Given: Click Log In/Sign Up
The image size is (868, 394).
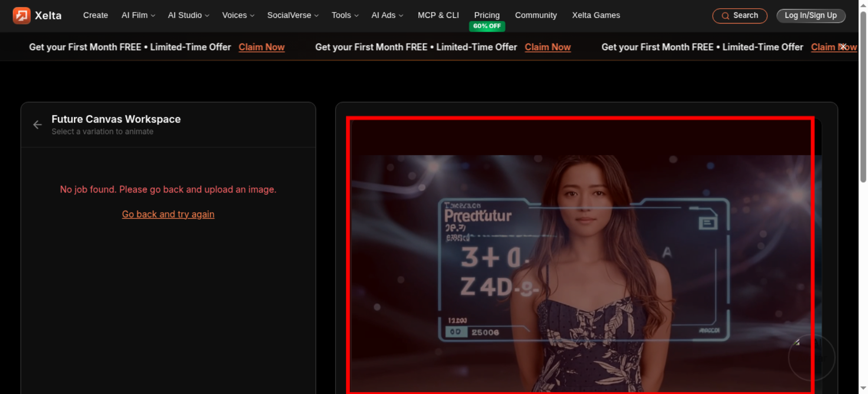Looking at the screenshot, I should coord(811,16).
